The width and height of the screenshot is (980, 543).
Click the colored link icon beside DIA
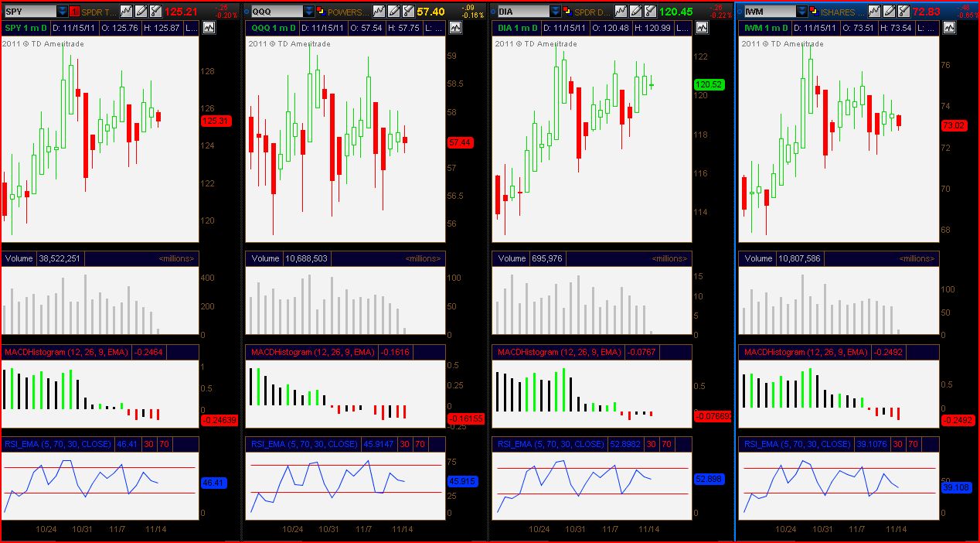pos(567,12)
